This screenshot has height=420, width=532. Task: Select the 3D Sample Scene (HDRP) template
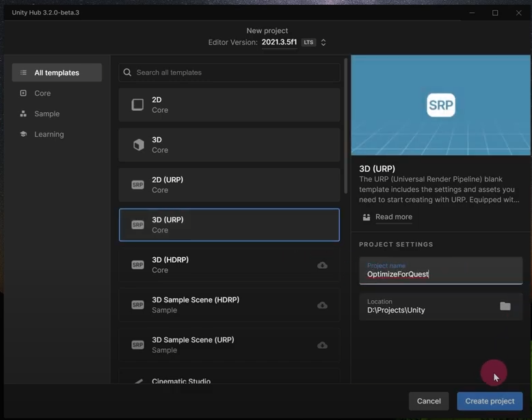[x=229, y=305]
